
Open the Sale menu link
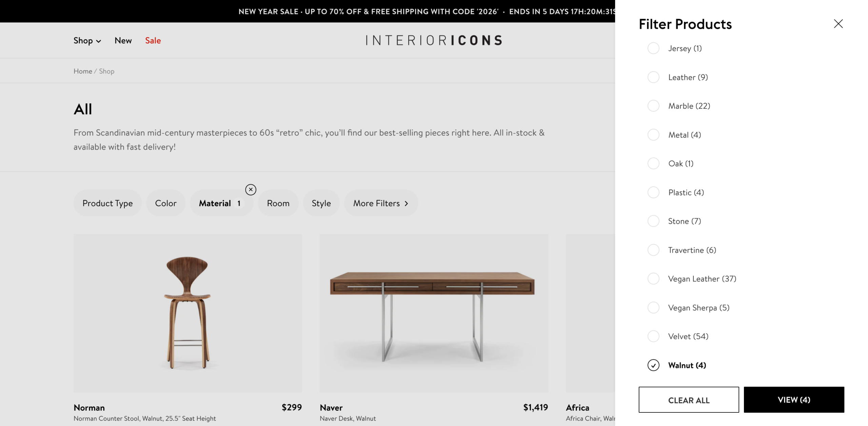point(153,41)
